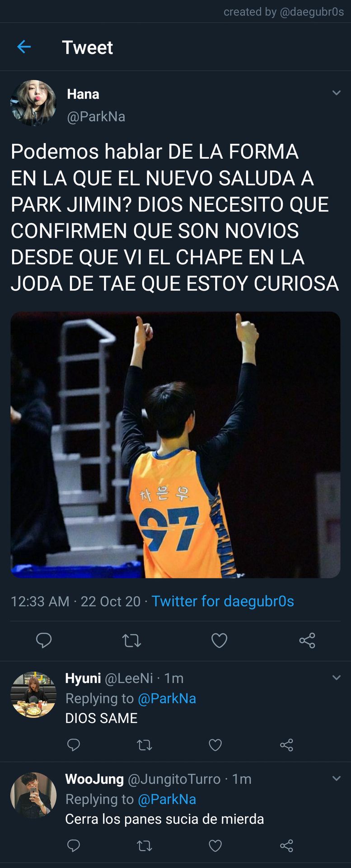Open options chevron on Hyuni's reply
The image size is (351, 868).
tap(336, 677)
